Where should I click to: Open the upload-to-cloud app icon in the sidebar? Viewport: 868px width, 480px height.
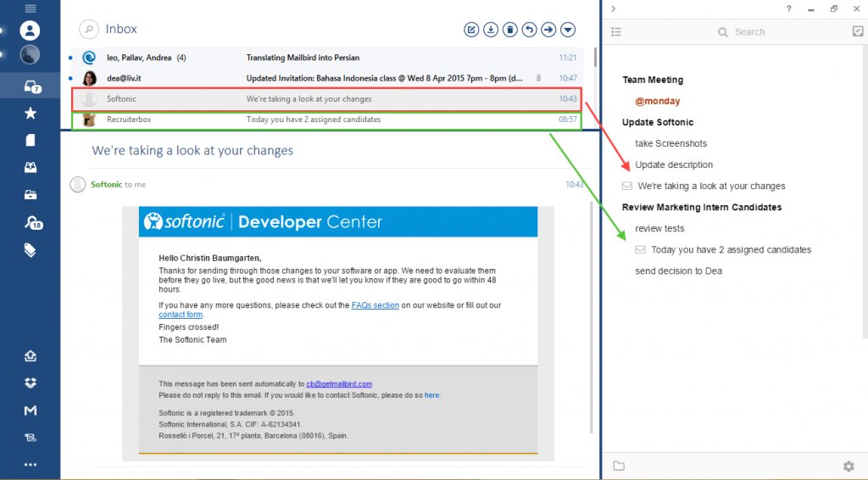click(x=31, y=356)
